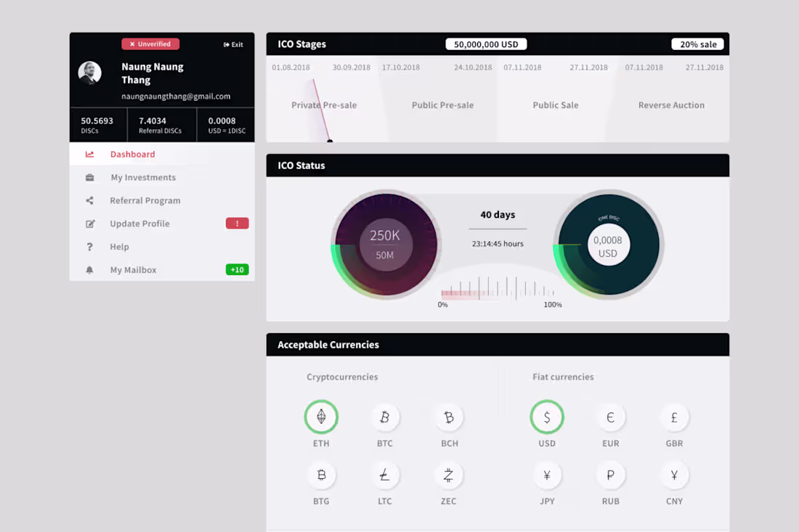Viewport: 799px width, 532px height.
Task: Click the 50,000,000 USD pill
Action: (486, 44)
